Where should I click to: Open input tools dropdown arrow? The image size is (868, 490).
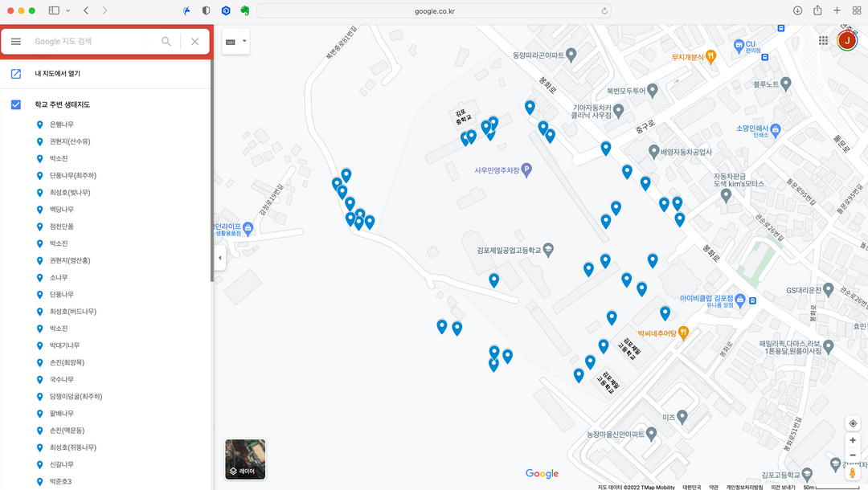(x=244, y=42)
